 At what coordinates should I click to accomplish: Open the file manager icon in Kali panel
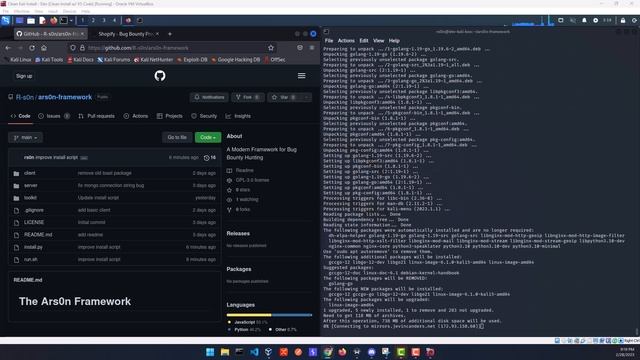[x=31, y=20]
